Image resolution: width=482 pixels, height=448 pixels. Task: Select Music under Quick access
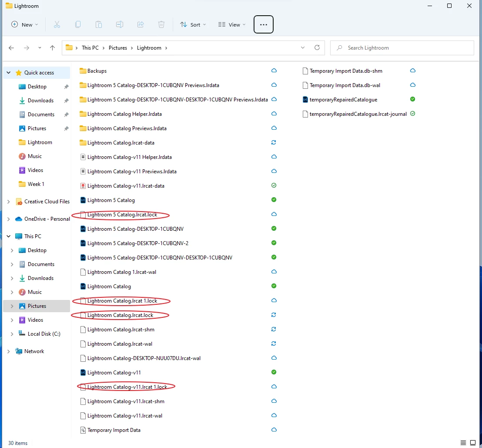(34, 156)
